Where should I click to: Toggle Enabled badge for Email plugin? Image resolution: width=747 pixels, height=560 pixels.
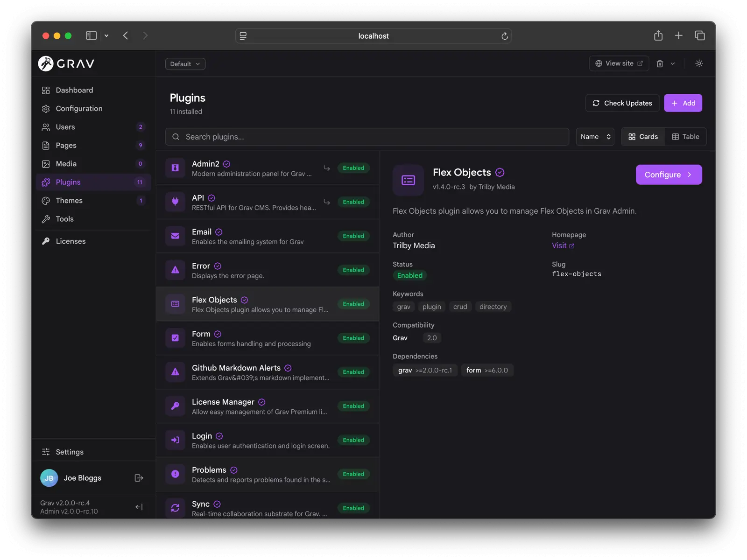coord(353,236)
